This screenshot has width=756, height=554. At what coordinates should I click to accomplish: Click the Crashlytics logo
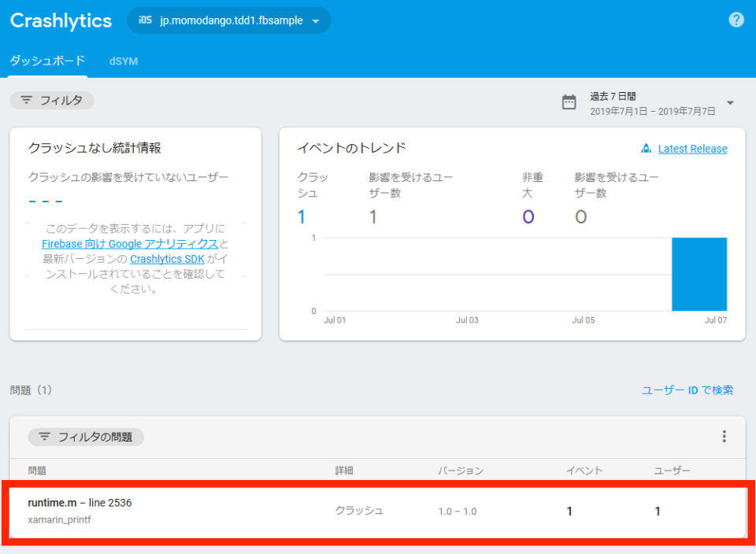point(60,21)
